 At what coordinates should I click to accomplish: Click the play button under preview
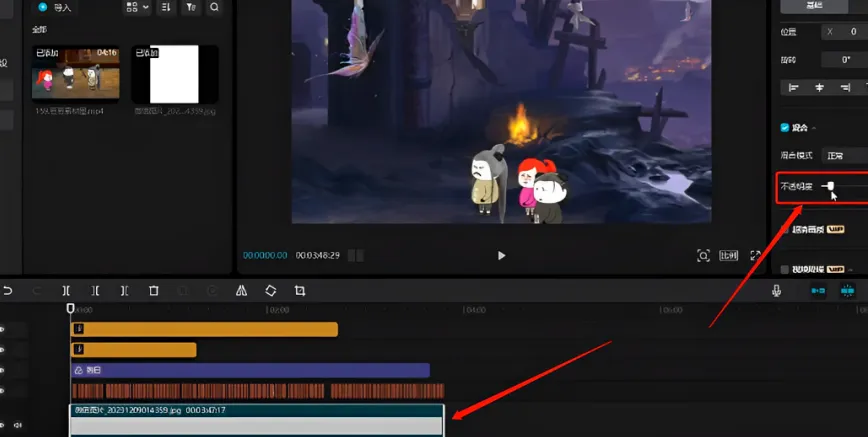click(x=501, y=255)
